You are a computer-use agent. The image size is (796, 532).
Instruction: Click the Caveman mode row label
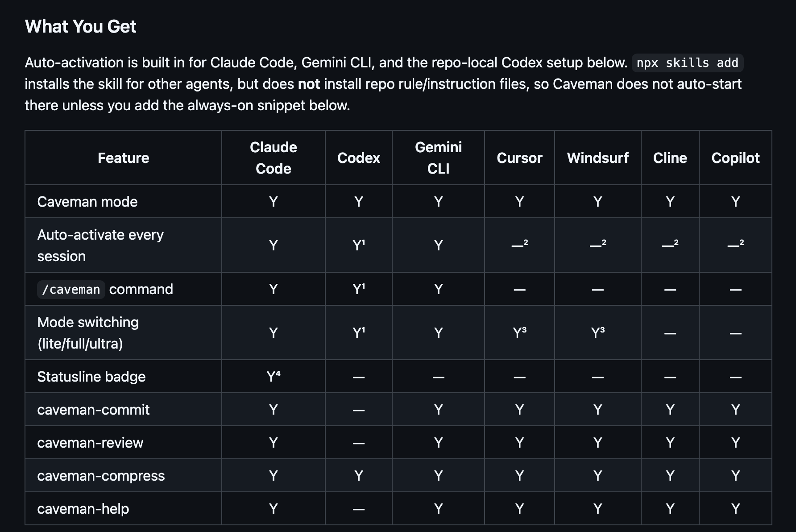pos(87,202)
